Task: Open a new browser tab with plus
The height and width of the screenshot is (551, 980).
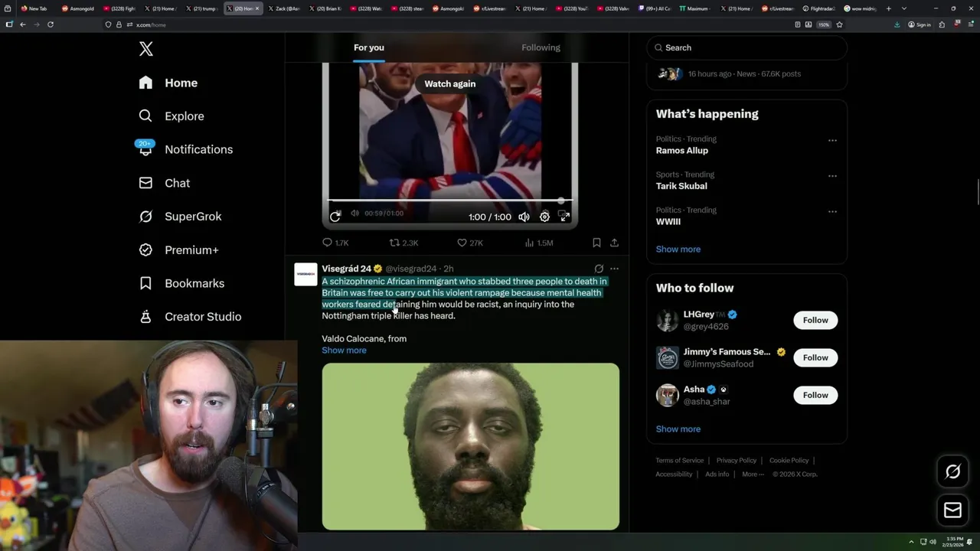Action: click(888, 8)
